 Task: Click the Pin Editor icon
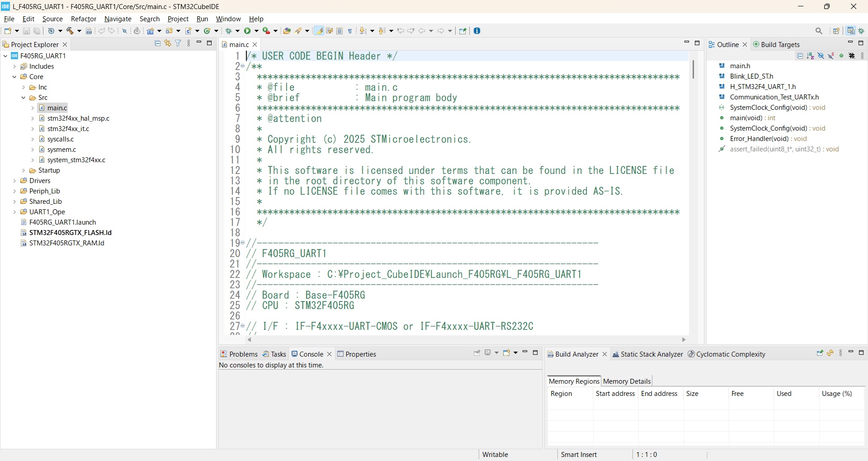pyautogui.click(x=462, y=31)
